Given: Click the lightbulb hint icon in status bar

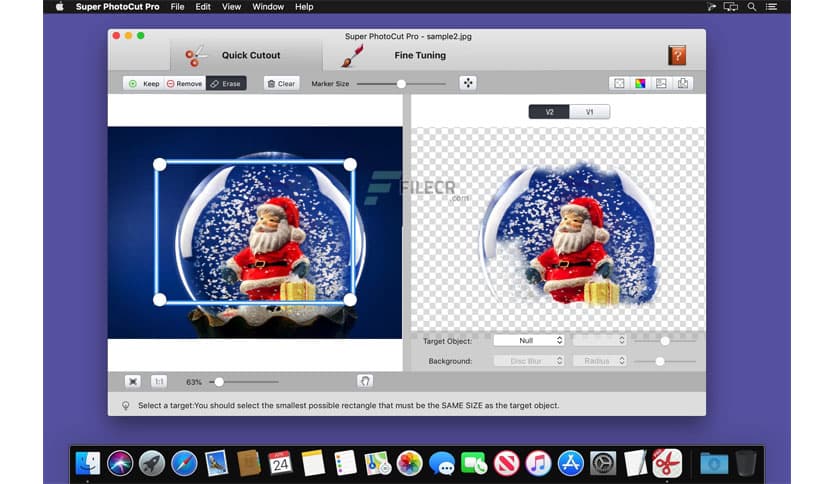Looking at the screenshot, I should tap(126, 406).
